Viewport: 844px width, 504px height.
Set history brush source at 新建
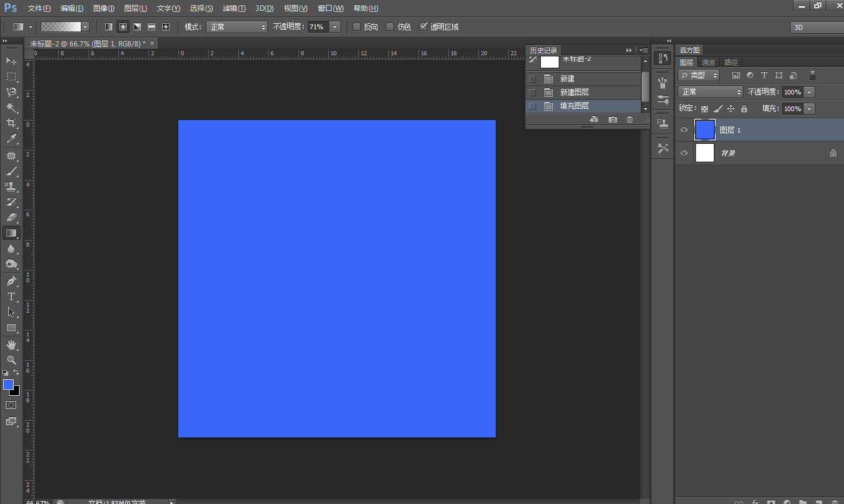[533, 78]
